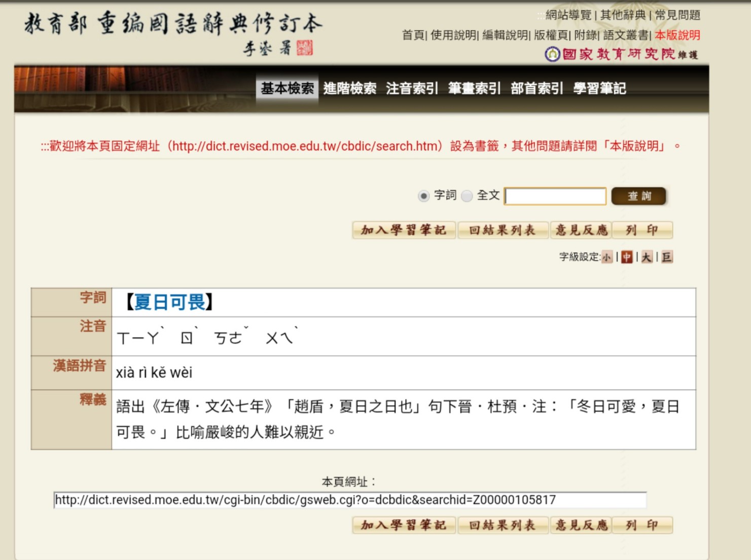Click the 注音 bopomofo reading text

(207, 337)
